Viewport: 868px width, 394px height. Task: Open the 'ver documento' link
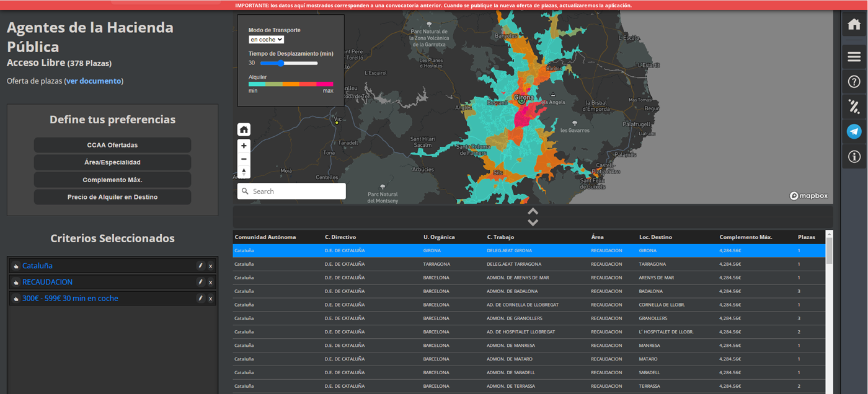click(94, 81)
